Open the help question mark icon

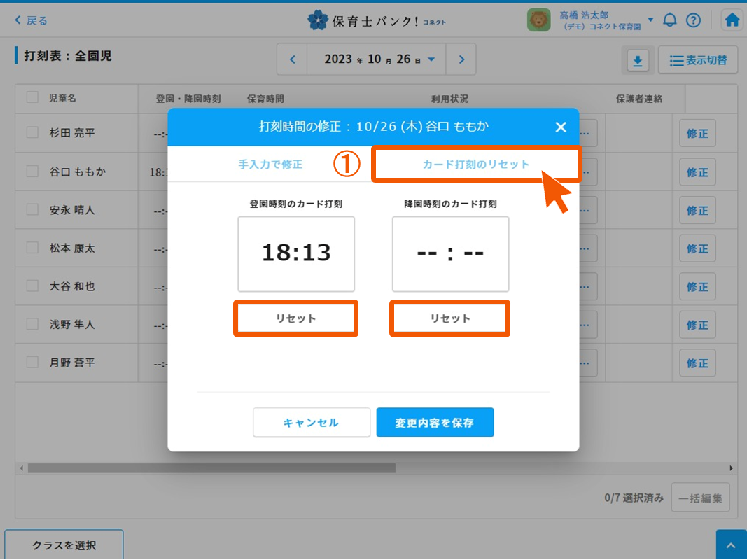(693, 20)
